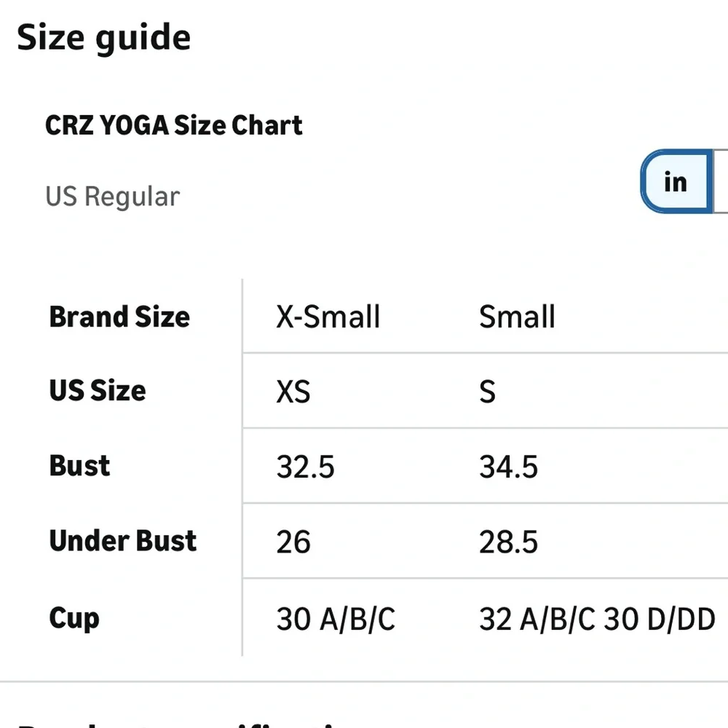Click the "US Regular" label
The image size is (728, 728).
[112, 197]
